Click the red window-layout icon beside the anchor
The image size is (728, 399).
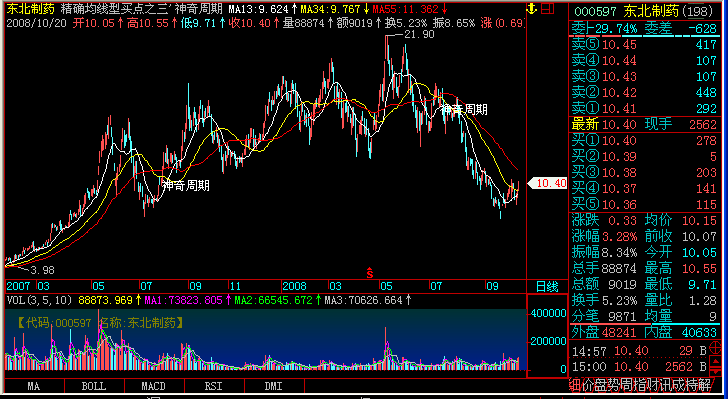[548, 8]
